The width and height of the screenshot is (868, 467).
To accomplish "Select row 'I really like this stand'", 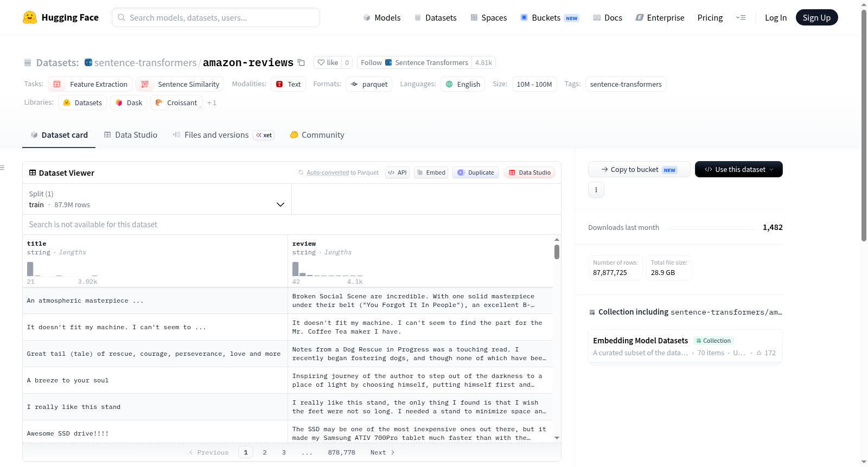I will [x=288, y=407].
